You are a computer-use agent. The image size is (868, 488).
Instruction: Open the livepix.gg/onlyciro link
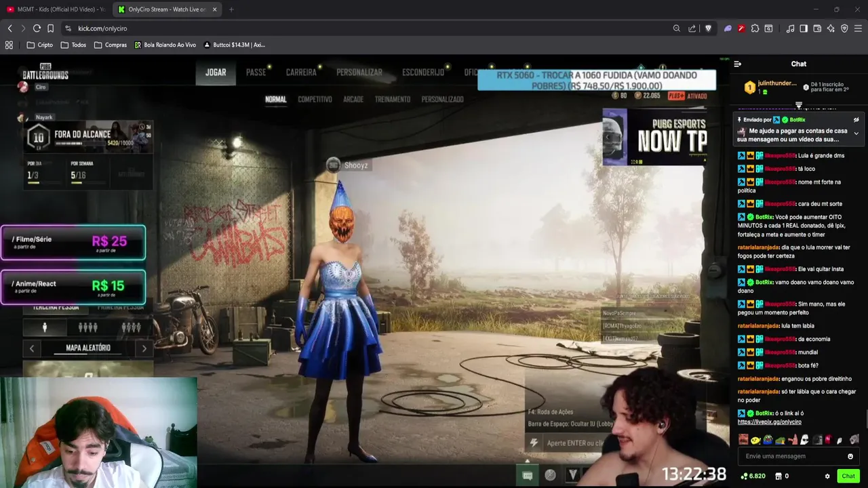pyautogui.click(x=769, y=422)
